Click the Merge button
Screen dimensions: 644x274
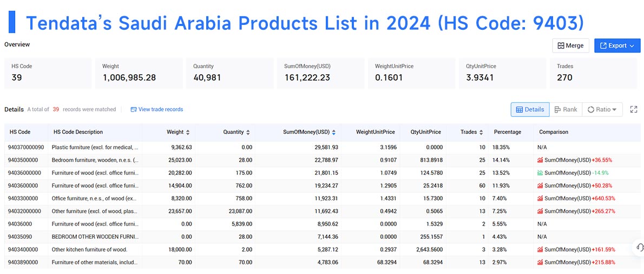[x=570, y=45]
